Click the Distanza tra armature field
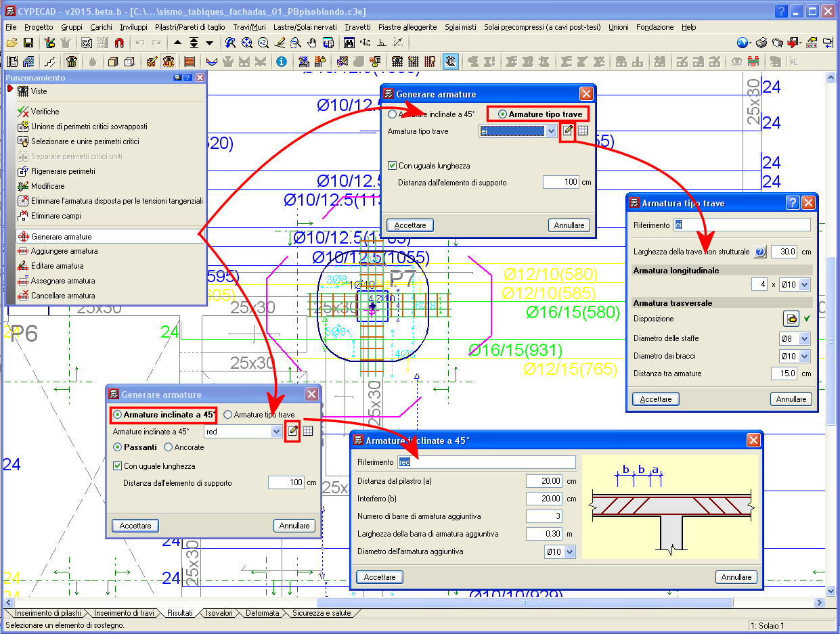The width and height of the screenshot is (840, 634). pos(784,373)
